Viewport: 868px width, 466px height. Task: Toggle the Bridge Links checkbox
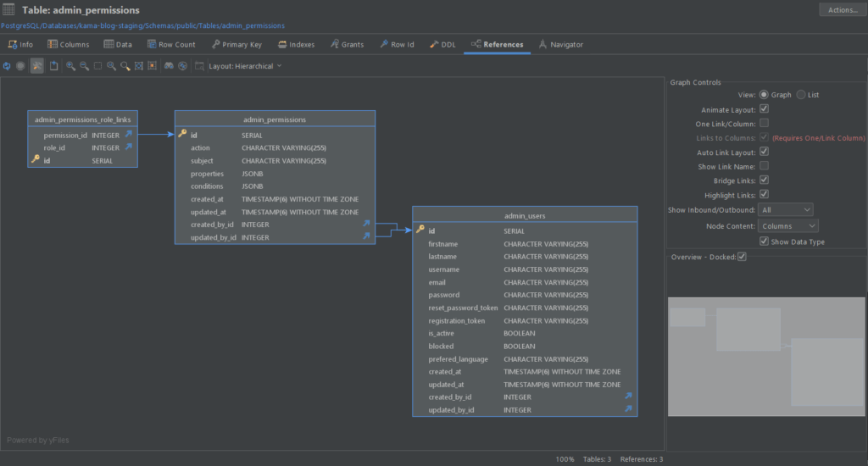pyautogui.click(x=764, y=180)
